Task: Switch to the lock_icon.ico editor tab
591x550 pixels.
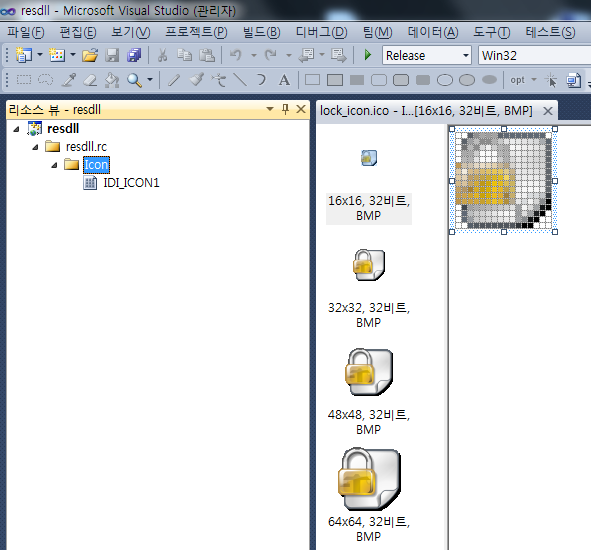Action: 426,111
